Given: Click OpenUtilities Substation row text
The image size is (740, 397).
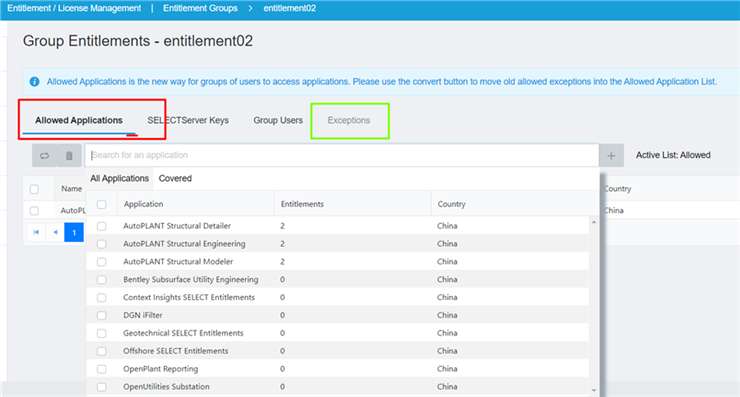Looking at the screenshot, I should pyautogui.click(x=166, y=387).
